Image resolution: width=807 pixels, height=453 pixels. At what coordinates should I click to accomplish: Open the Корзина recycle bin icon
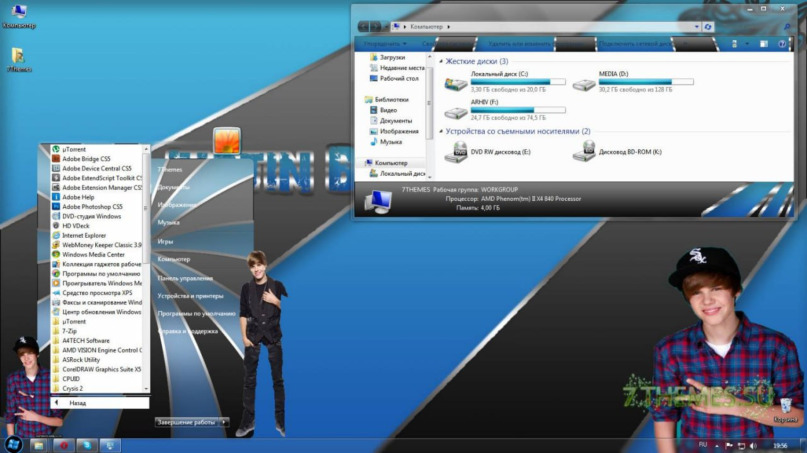click(x=786, y=411)
